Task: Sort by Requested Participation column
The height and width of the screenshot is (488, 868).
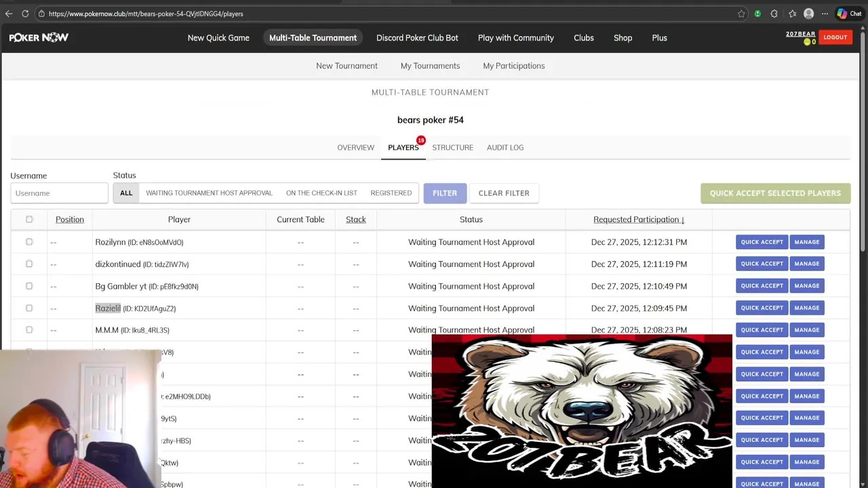Action: (639, 220)
